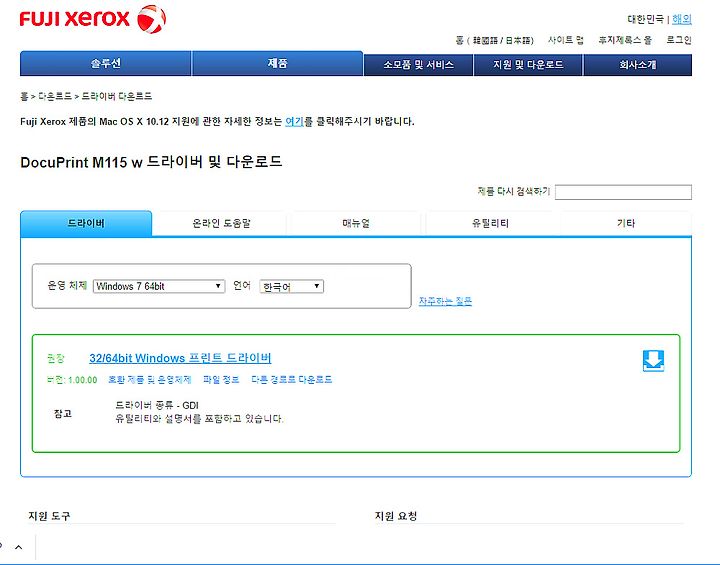Open the 제품 navigation menu
This screenshot has height=565, width=720.
(277, 63)
